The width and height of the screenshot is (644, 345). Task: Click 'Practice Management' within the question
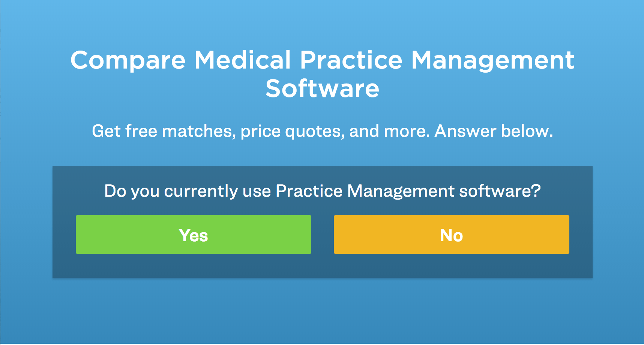click(365, 191)
